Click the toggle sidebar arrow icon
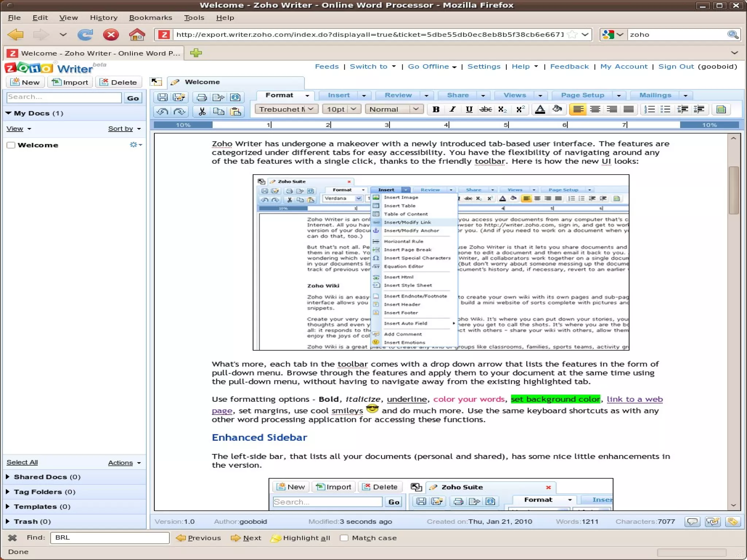747x560 pixels. (156, 82)
